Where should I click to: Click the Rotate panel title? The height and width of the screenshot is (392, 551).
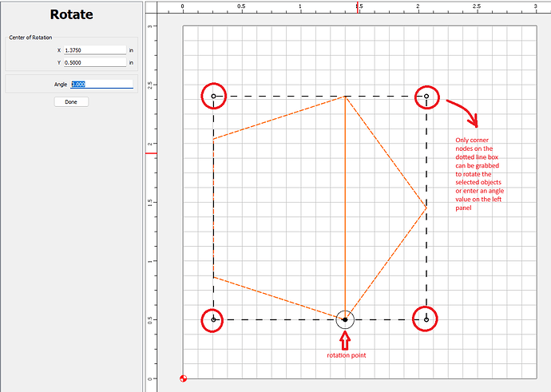coord(71,14)
